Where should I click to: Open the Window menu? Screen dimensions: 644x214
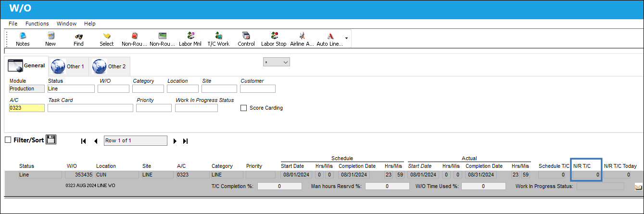66,24
